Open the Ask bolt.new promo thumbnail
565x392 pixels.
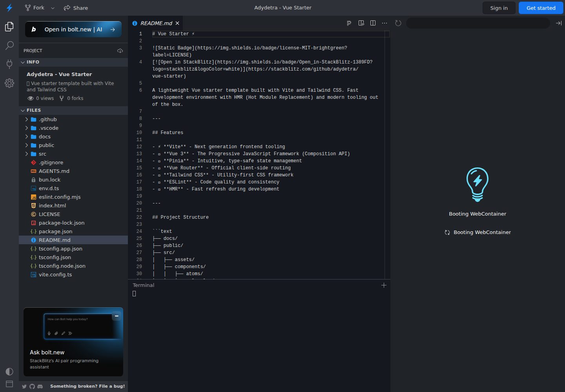(73, 342)
